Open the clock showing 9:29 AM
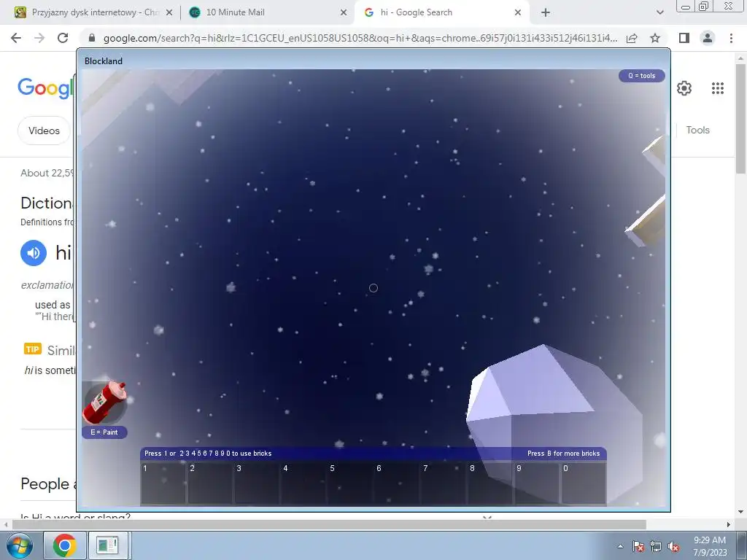 pyautogui.click(x=710, y=545)
